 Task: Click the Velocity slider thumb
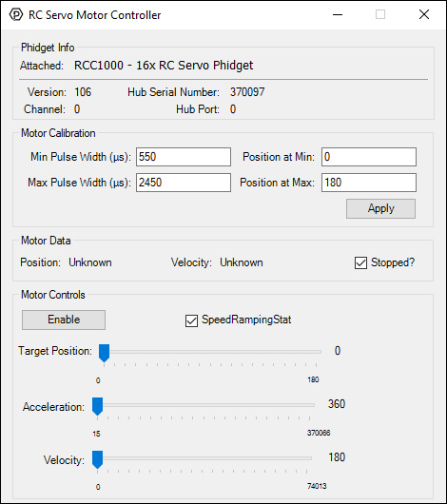coord(97,459)
